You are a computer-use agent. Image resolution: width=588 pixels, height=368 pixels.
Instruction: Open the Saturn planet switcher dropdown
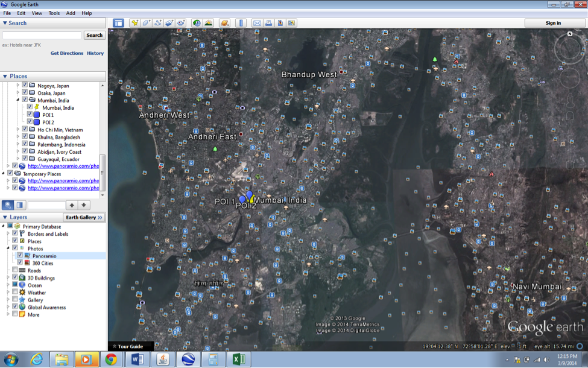click(x=224, y=22)
